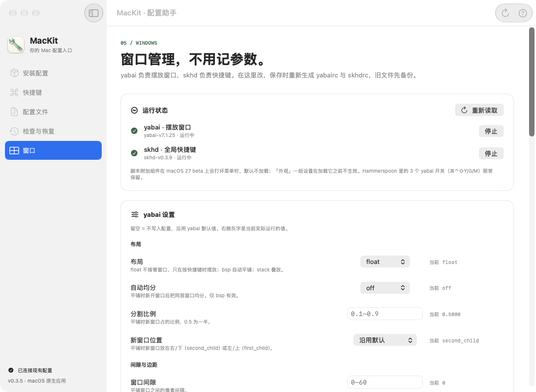Focus the 窗口间隙 input field
This screenshot has height=392, width=536.
point(385,383)
